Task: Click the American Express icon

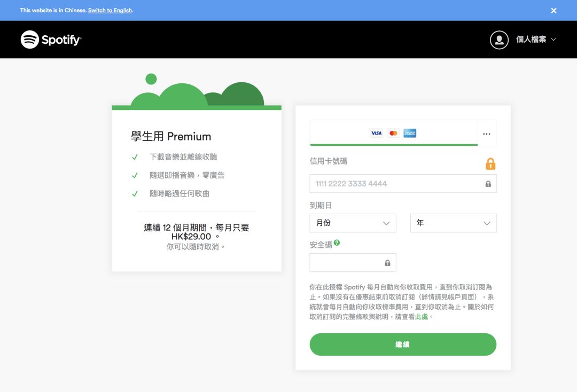Action: 410,133
